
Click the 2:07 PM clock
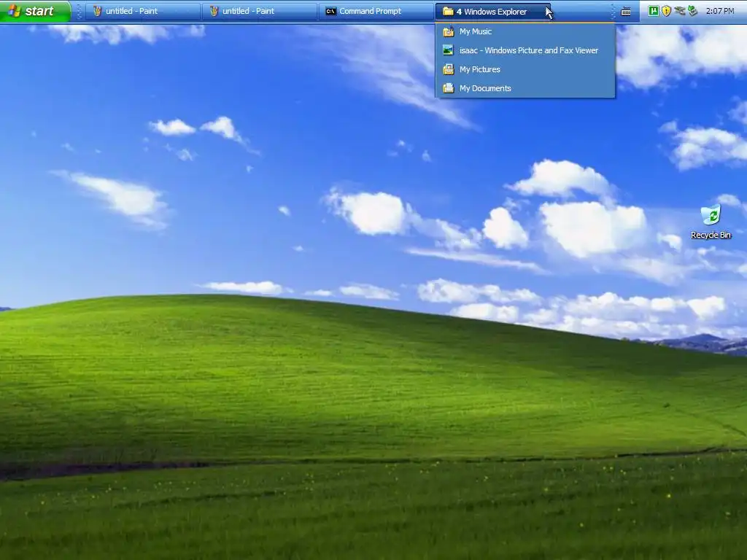tap(720, 11)
